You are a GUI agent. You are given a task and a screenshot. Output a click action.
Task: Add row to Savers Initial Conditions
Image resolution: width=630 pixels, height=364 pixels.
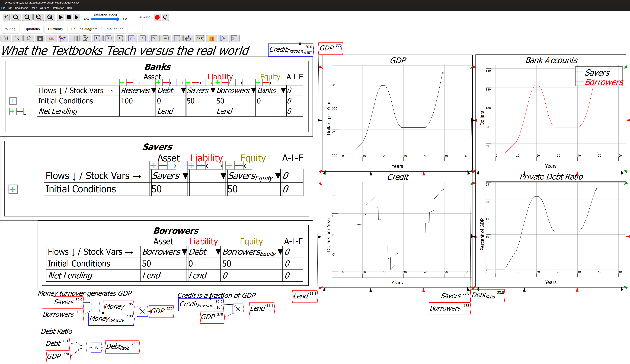13,189
